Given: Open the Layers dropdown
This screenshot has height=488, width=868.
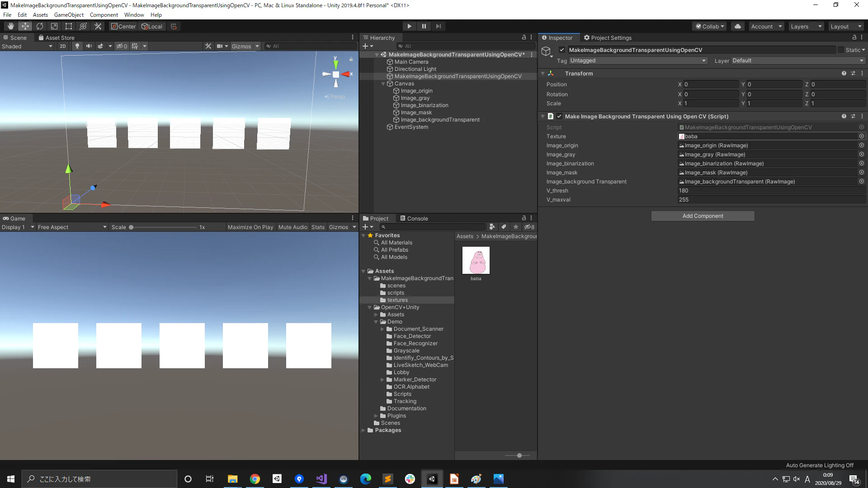Looking at the screenshot, I should tap(806, 26).
